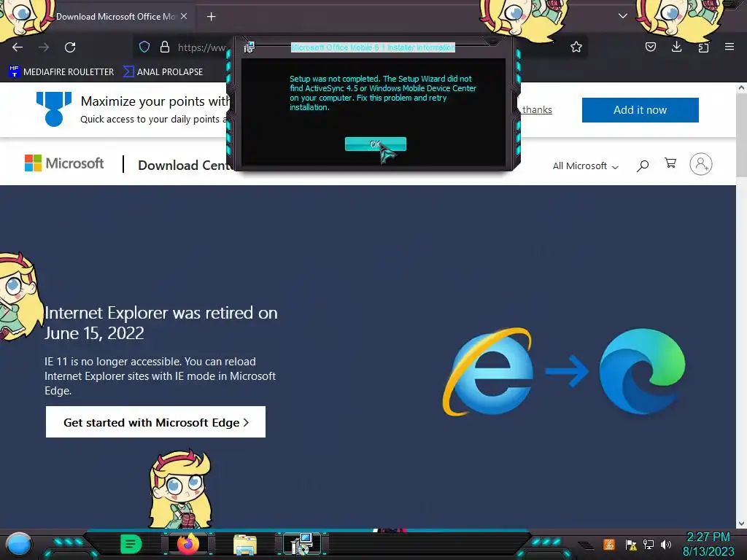
Task: Expand the All Microsoft dropdown
Action: [586, 166]
